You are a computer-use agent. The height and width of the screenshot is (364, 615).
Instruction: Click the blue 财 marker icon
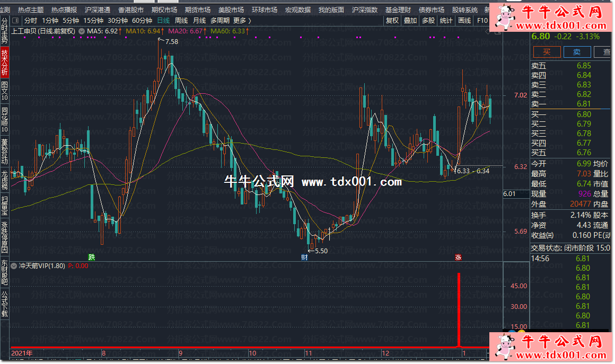pyautogui.click(x=304, y=258)
